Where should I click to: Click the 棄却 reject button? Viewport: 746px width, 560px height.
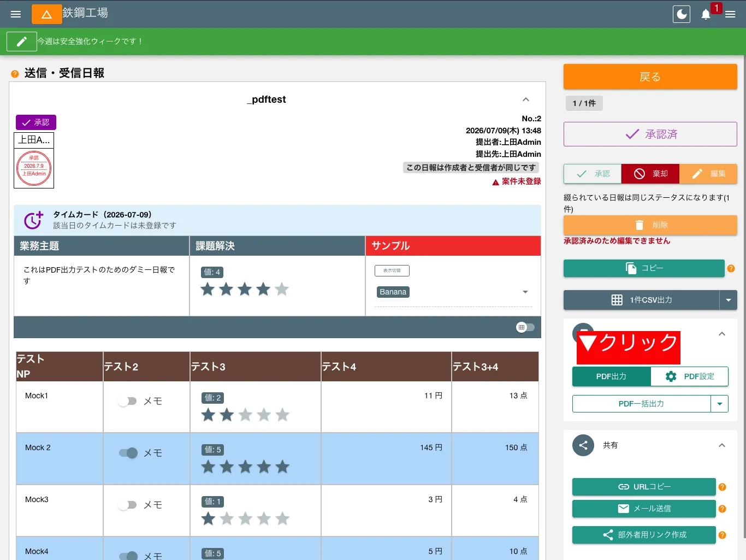(650, 174)
